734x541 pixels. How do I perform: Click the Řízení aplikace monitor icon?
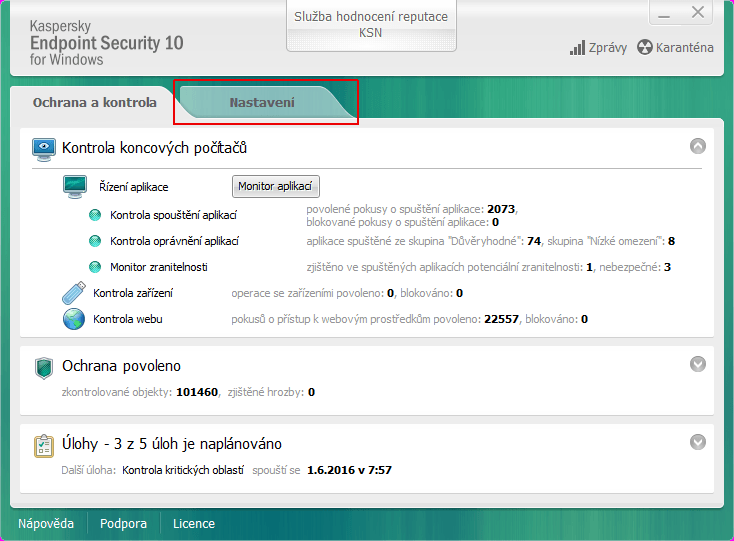pos(75,187)
